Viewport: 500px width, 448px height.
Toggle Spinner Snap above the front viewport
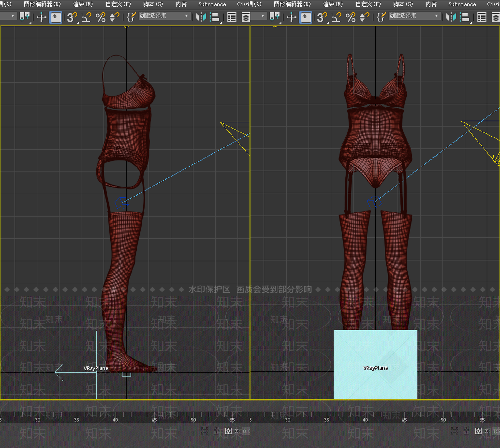[364, 17]
